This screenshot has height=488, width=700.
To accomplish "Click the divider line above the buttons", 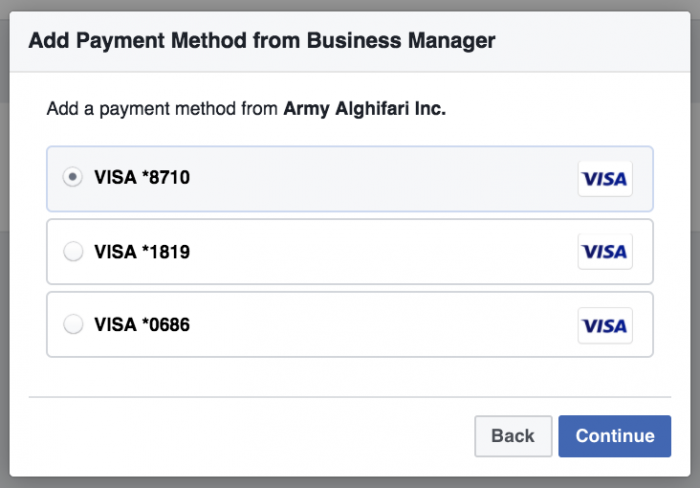I will point(350,397).
